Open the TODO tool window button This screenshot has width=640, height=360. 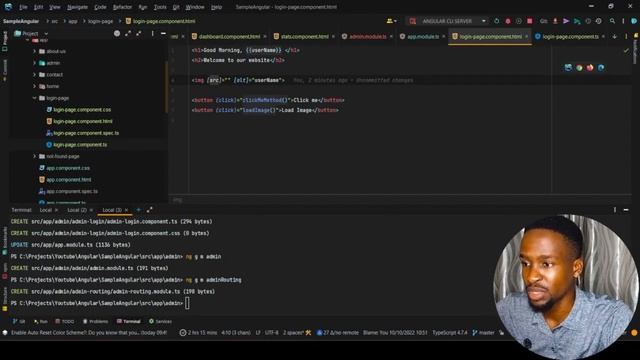point(64,322)
